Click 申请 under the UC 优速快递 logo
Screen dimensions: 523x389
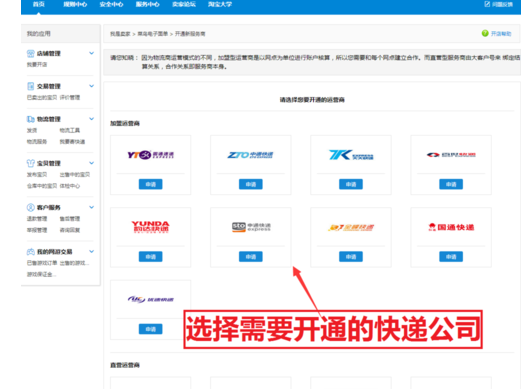(x=150, y=329)
